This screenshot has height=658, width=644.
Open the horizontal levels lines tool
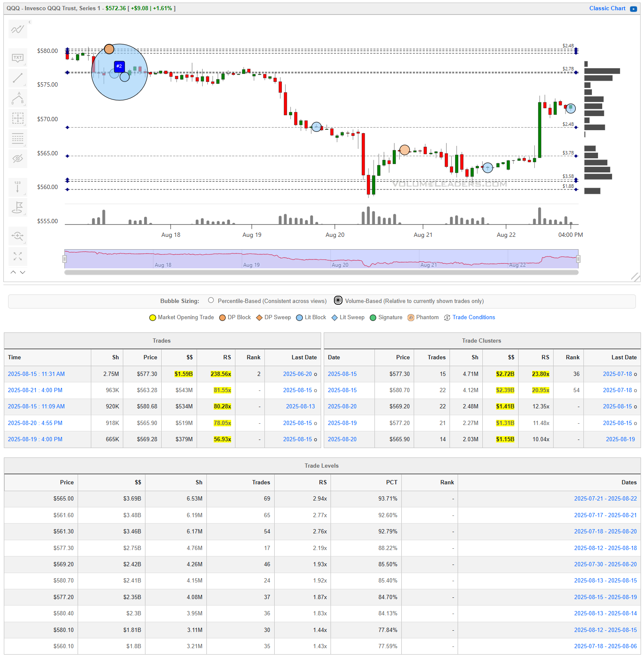click(18, 138)
